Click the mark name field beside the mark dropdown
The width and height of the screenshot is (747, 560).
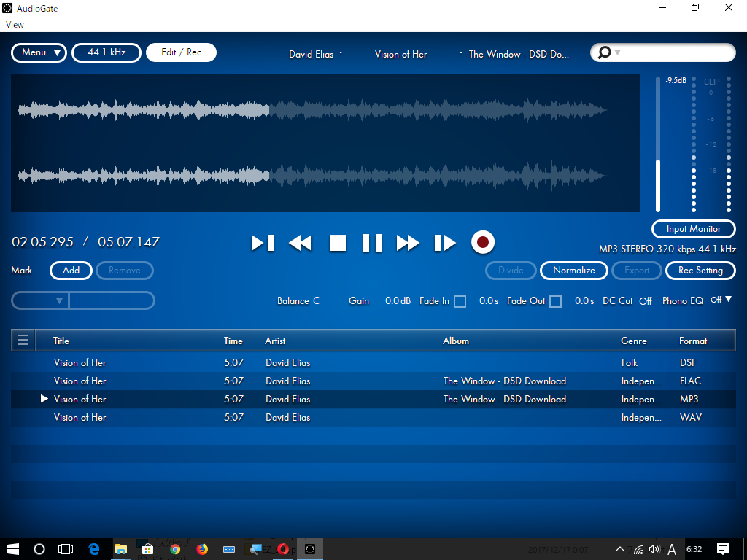tap(112, 300)
